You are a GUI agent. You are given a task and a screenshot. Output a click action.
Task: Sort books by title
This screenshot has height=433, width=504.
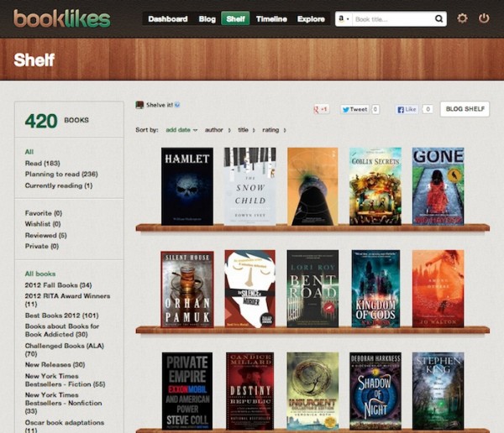coord(246,130)
